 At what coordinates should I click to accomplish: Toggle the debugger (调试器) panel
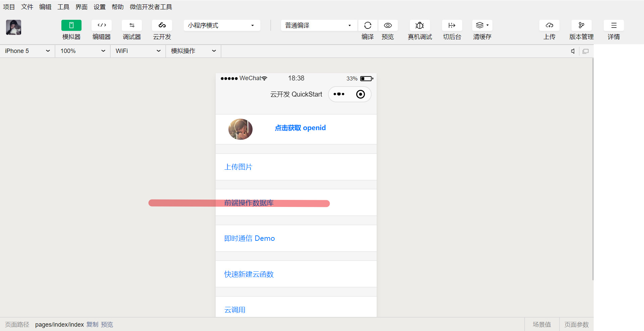click(131, 25)
